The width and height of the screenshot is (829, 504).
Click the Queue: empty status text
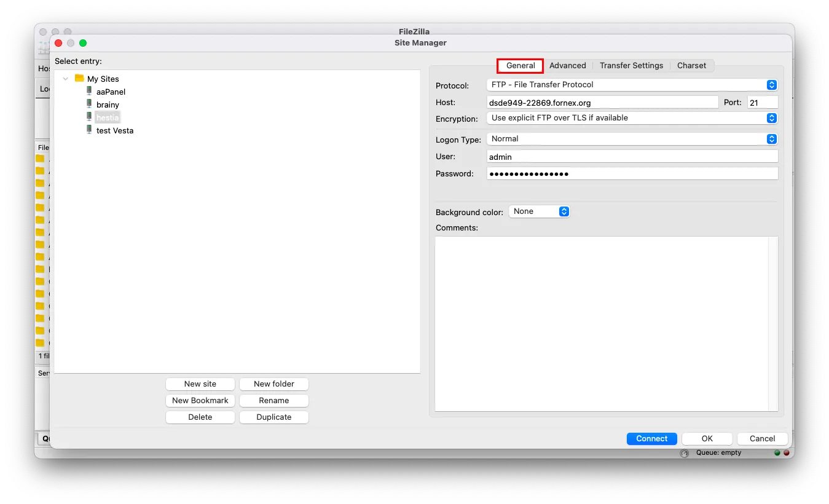tap(718, 452)
